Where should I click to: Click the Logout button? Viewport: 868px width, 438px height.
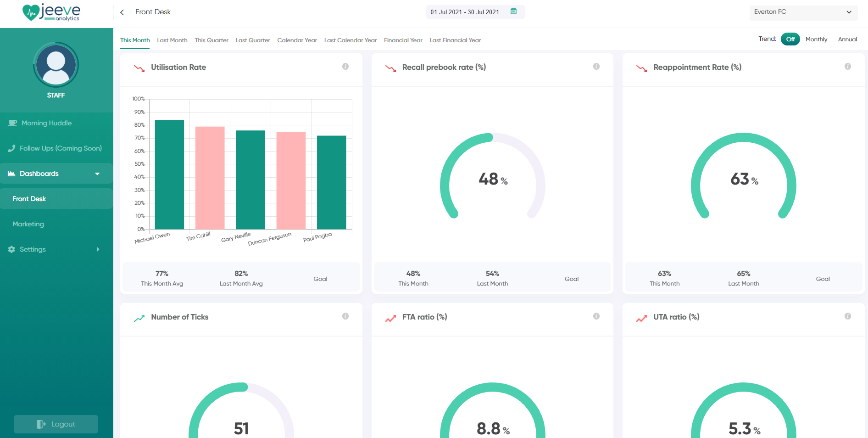click(56, 424)
